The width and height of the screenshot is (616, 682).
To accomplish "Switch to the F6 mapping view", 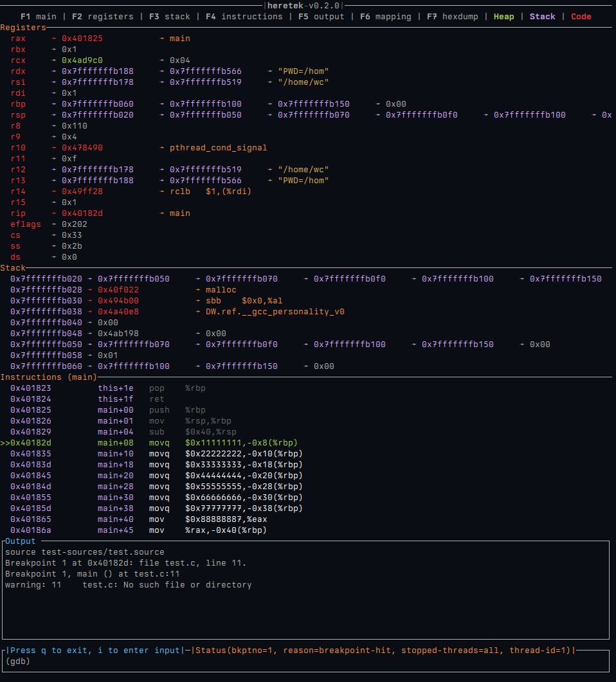I will click(385, 17).
